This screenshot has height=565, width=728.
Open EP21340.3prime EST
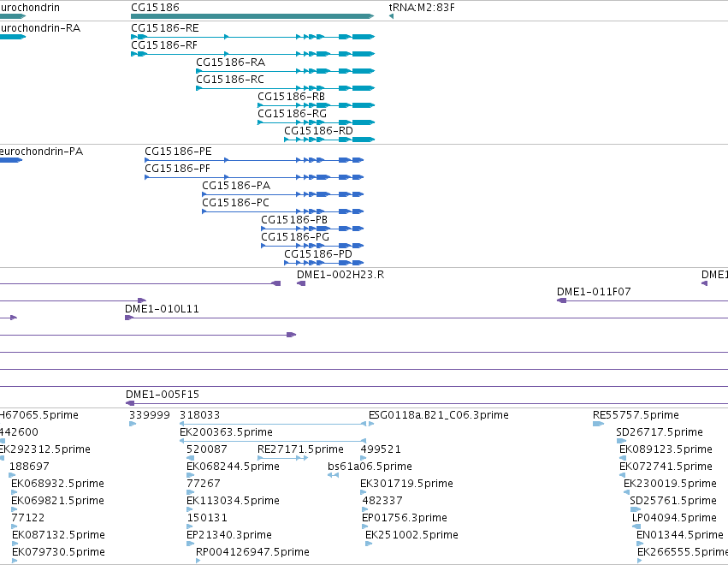[229, 536]
